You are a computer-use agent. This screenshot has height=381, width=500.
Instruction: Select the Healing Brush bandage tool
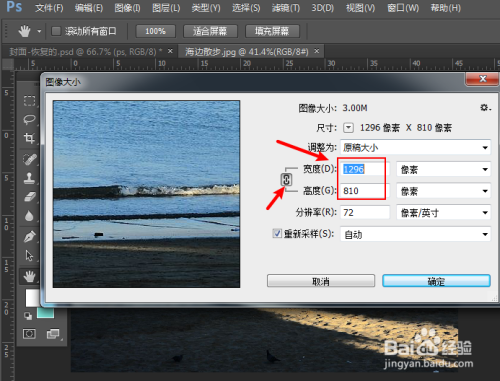point(29,159)
